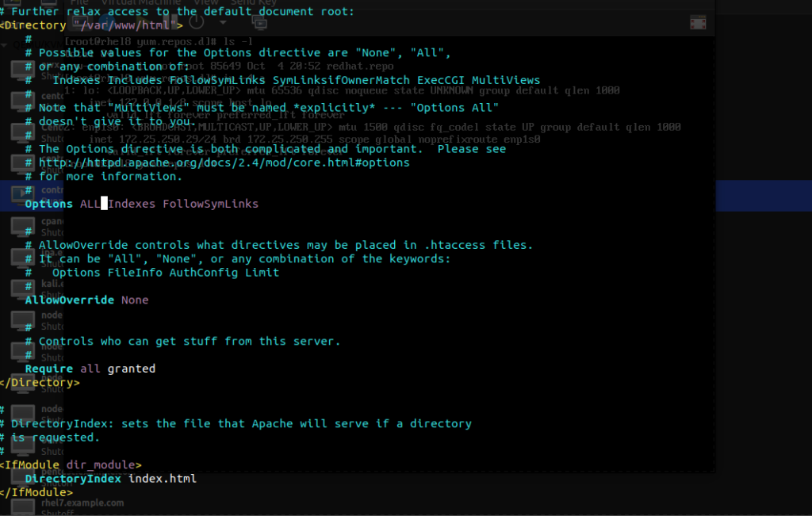Place cursor on FollowSymLinks in Options line

click(210, 204)
